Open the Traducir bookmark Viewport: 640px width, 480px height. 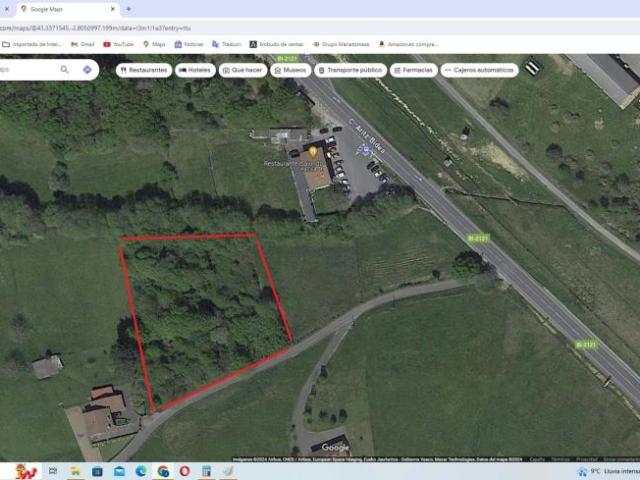pos(227,44)
